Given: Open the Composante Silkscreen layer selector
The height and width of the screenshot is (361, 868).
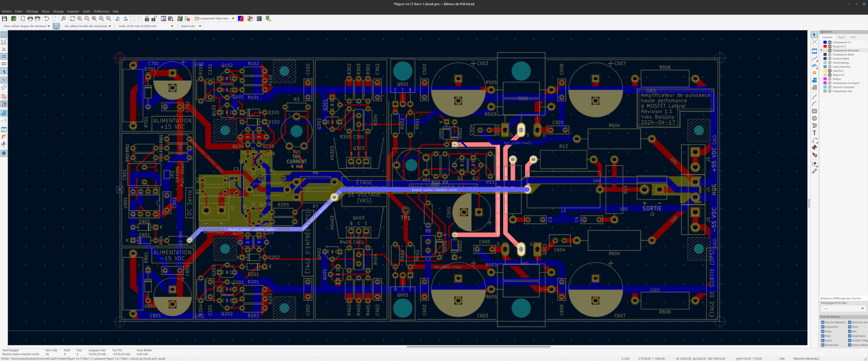Looking at the screenshot, I should tap(214, 19).
